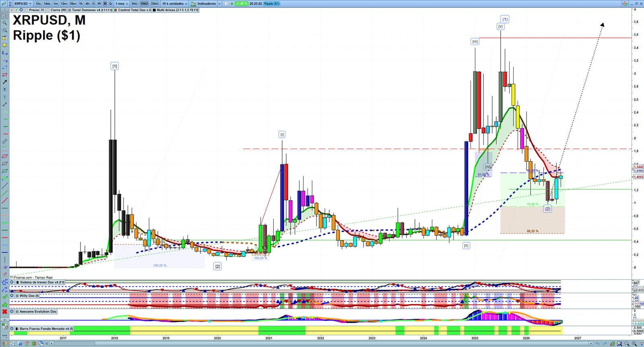Toggle the 5kU units button
This screenshot has height=347, width=644.
point(134,4)
